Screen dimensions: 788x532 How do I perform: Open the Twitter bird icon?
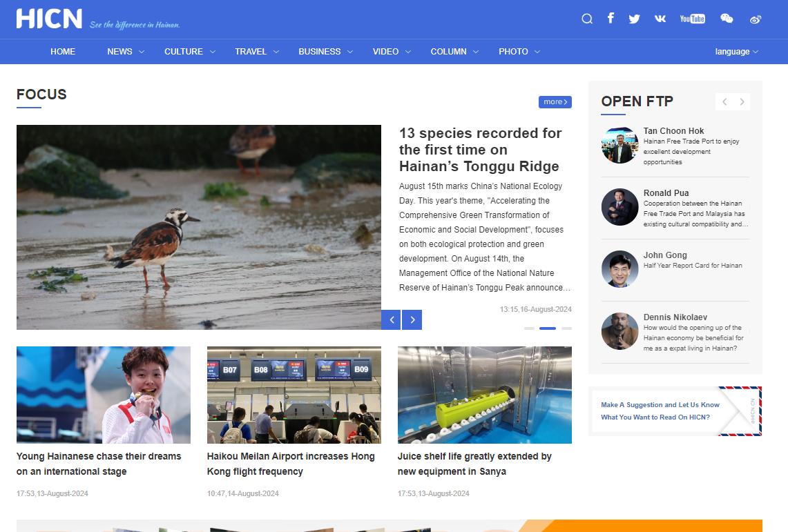pyautogui.click(x=634, y=19)
